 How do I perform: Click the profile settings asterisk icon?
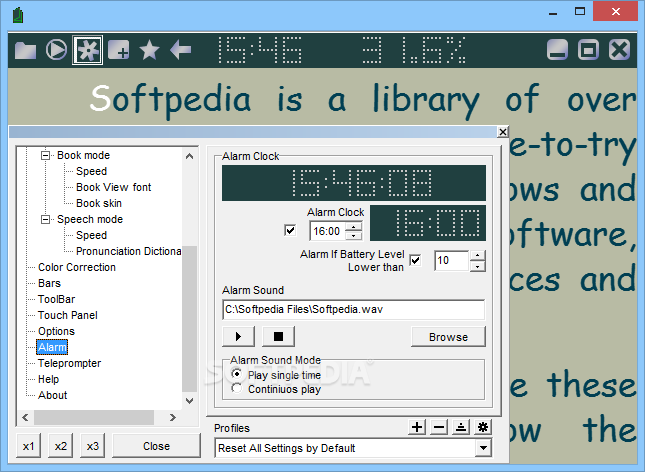click(483, 427)
